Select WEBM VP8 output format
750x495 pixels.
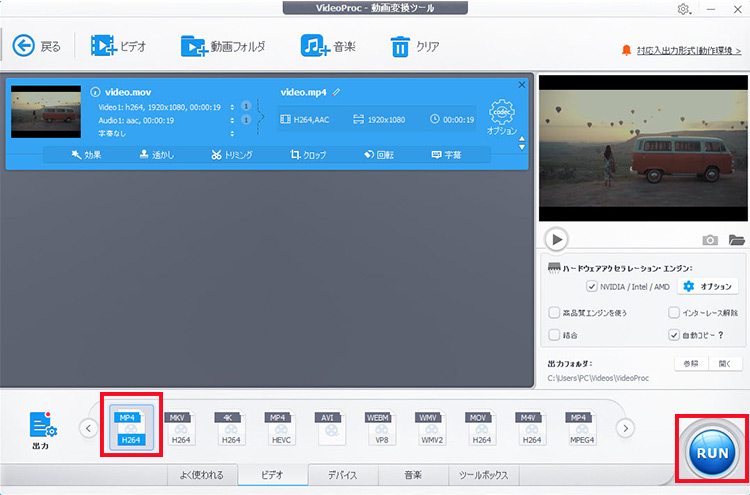click(x=381, y=428)
